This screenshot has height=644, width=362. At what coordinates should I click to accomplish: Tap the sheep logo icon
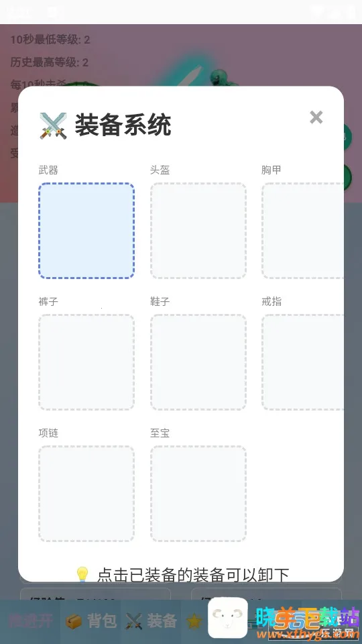coord(228,618)
